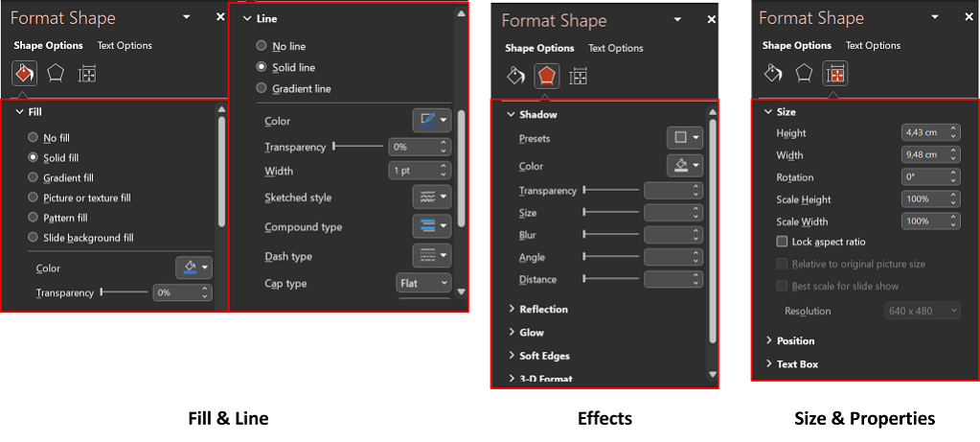The image size is (980, 442).
Task: Click the Shadow Distance slider
Action: tap(610, 279)
